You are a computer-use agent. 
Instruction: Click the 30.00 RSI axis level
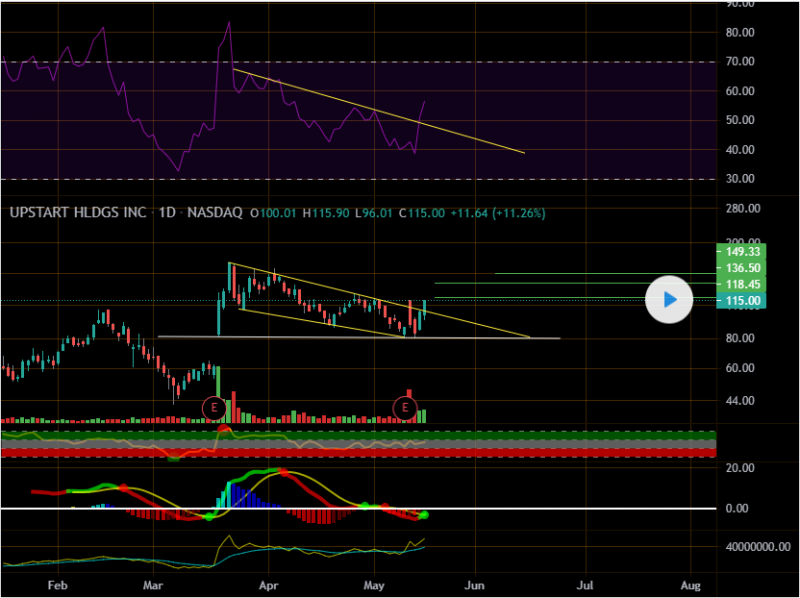point(739,179)
